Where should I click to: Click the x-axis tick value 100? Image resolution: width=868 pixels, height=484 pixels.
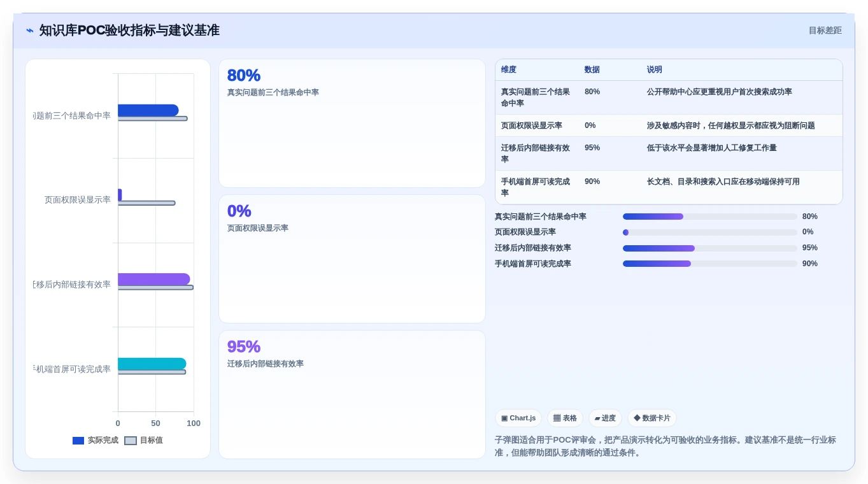[194, 423]
